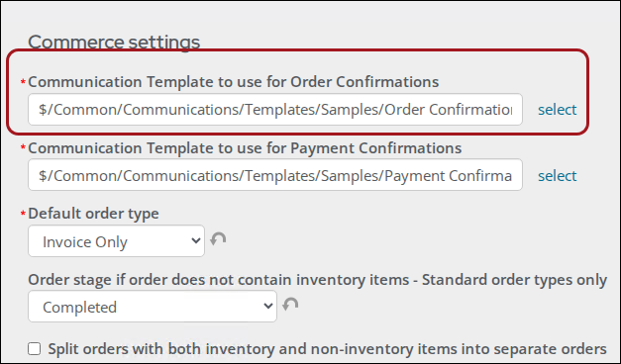The width and height of the screenshot is (621, 364).
Task: Click the Order Confirmations template label
Action: click(x=234, y=82)
